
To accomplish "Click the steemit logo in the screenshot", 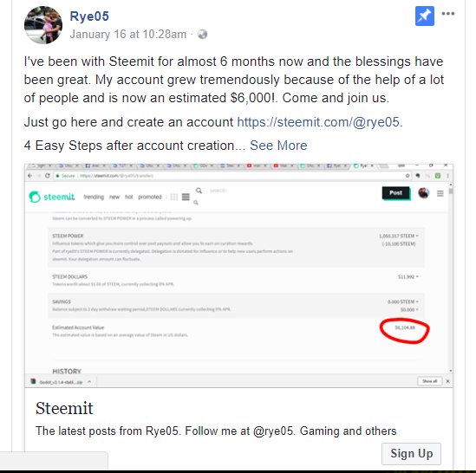I will click(x=52, y=197).
